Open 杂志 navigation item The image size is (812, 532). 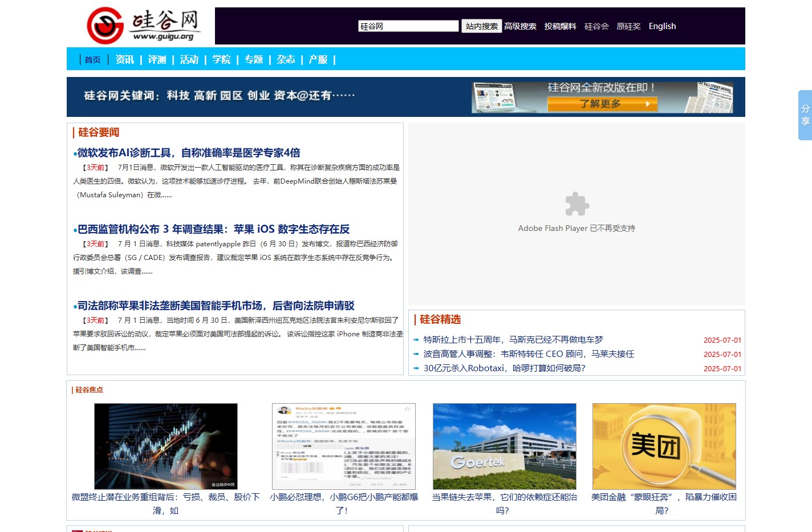(x=286, y=59)
